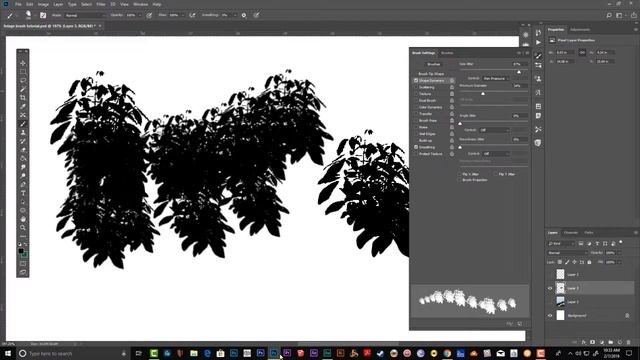640x360 pixels.
Task: Switch to the Channels tab
Action: 571,233
